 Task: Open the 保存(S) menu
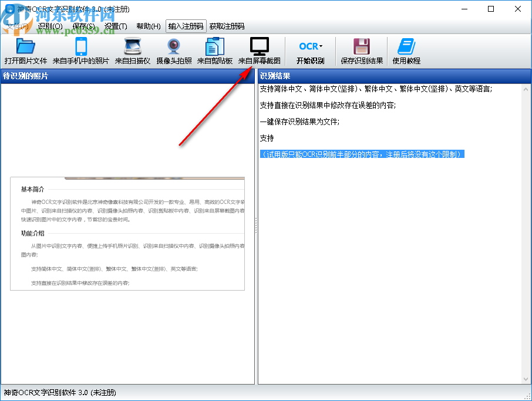click(83, 26)
